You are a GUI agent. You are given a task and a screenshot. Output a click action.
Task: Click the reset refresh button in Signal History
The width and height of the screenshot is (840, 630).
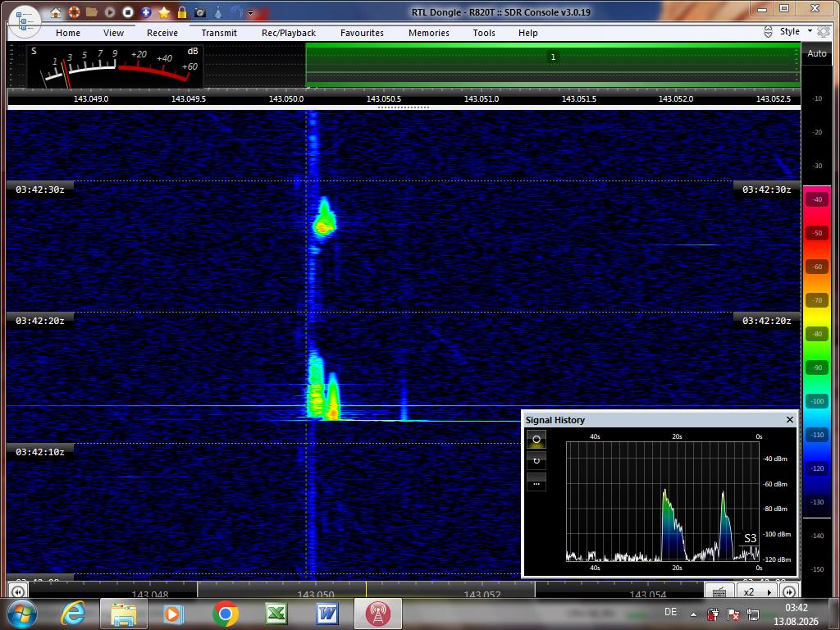click(536, 461)
